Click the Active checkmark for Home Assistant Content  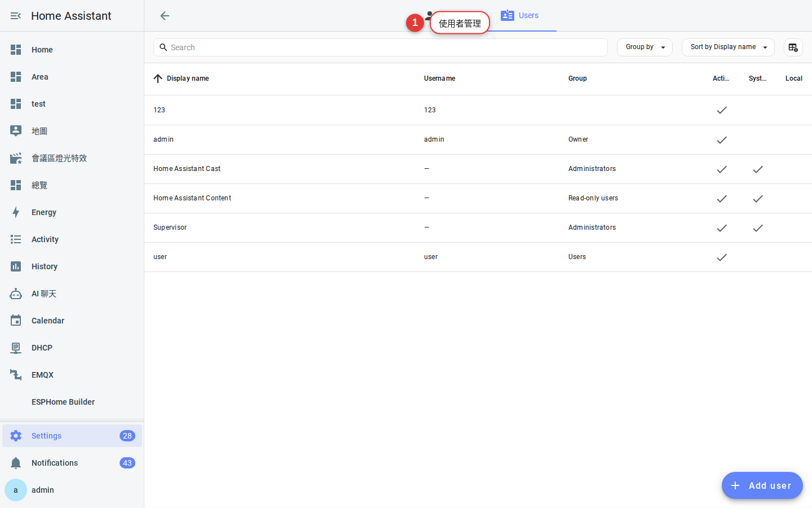coord(722,198)
